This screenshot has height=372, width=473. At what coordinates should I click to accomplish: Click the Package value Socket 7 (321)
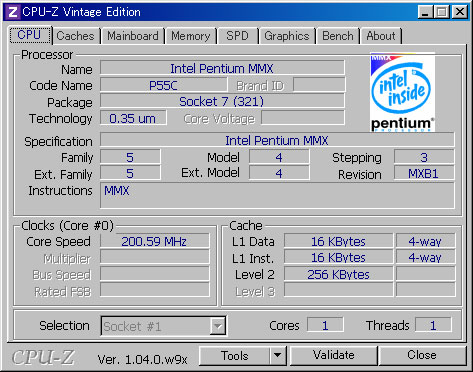tap(222, 101)
